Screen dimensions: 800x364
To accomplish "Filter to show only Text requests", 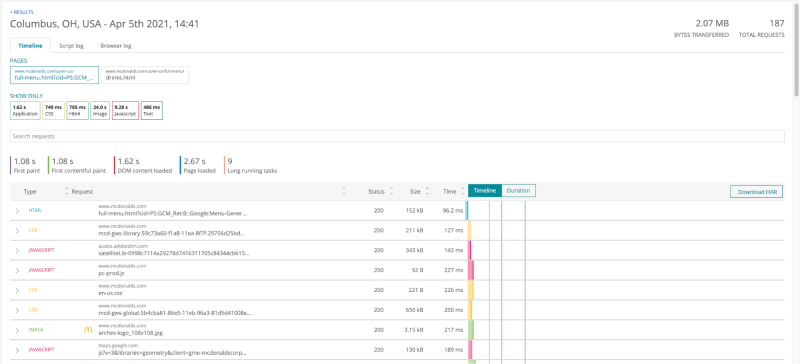I will click(152, 111).
